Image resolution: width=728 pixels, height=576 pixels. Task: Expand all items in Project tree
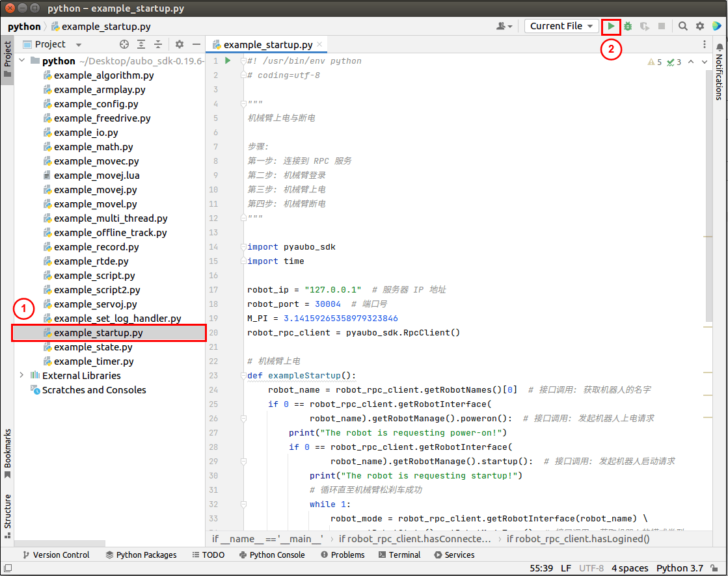click(141, 44)
